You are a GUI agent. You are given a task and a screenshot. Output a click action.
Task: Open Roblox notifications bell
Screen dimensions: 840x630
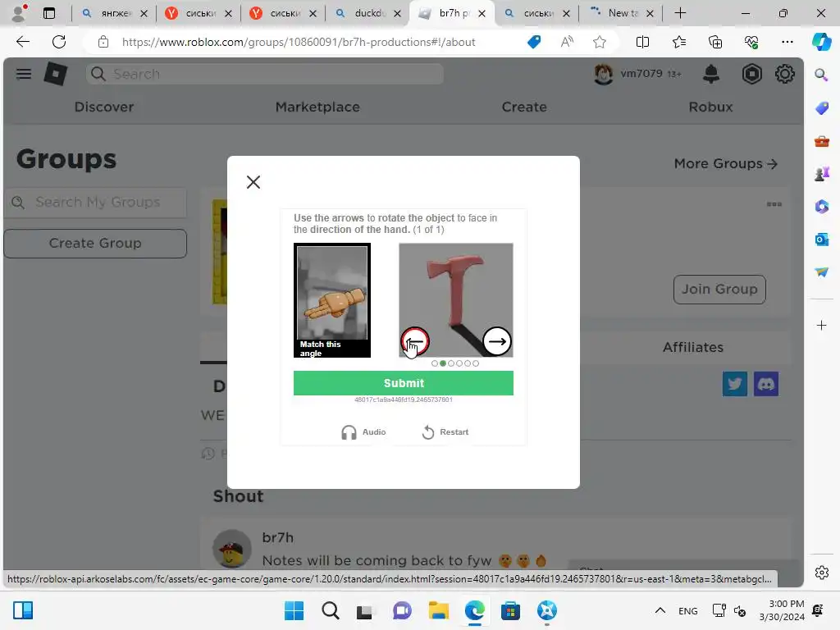[711, 74]
